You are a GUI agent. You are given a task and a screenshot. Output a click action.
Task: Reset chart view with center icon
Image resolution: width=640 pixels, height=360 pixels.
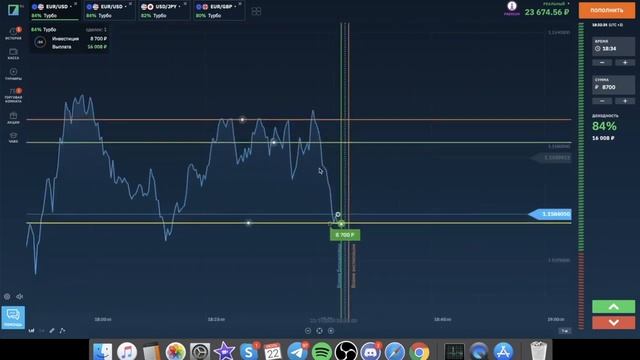click(320, 331)
